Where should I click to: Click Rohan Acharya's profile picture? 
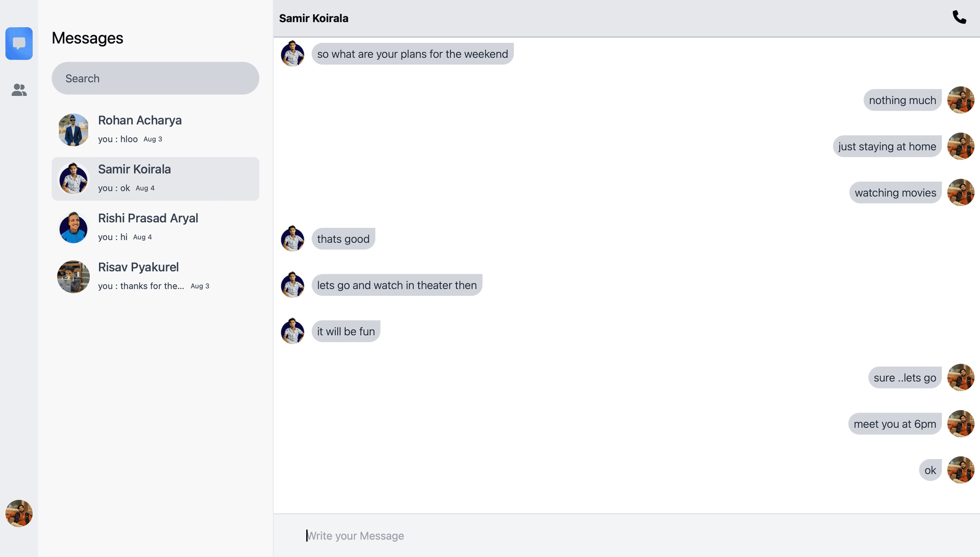73,130
